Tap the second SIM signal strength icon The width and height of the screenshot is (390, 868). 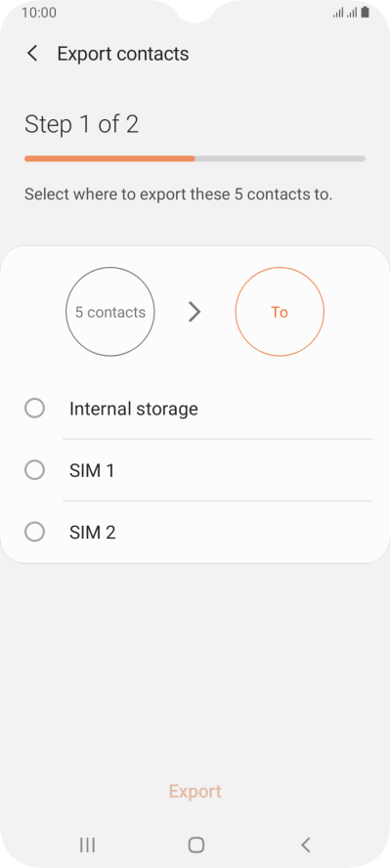click(351, 12)
